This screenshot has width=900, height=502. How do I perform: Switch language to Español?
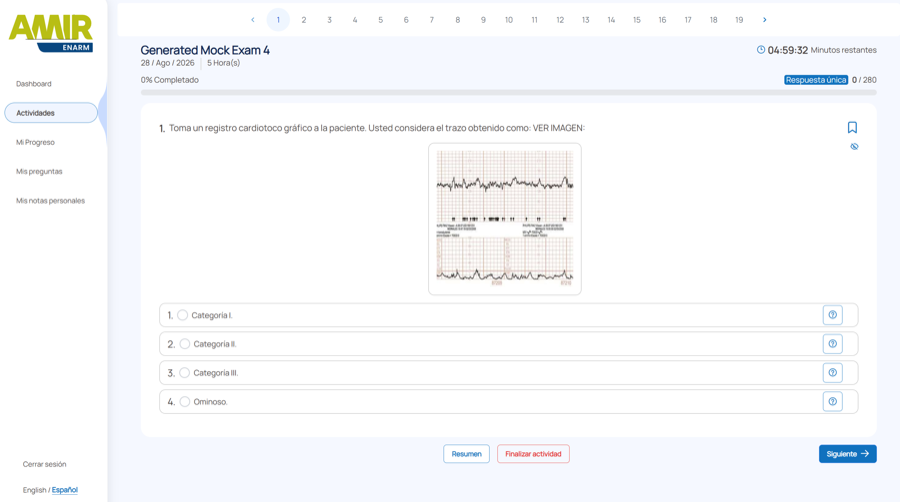tap(64, 490)
